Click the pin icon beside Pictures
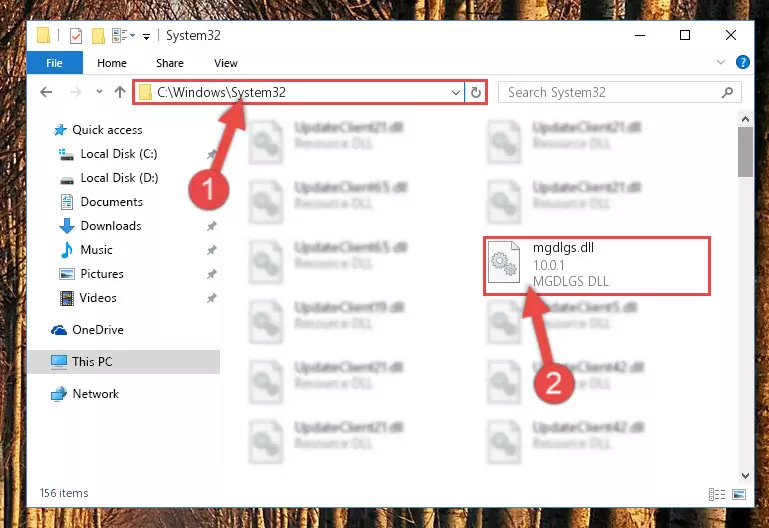Screen dimensions: 769x528 (211, 275)
